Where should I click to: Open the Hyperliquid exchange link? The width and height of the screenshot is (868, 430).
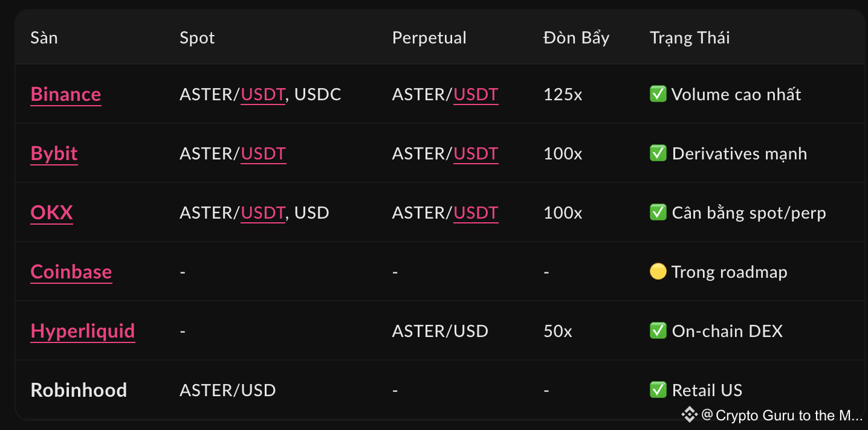coord(83,331)
